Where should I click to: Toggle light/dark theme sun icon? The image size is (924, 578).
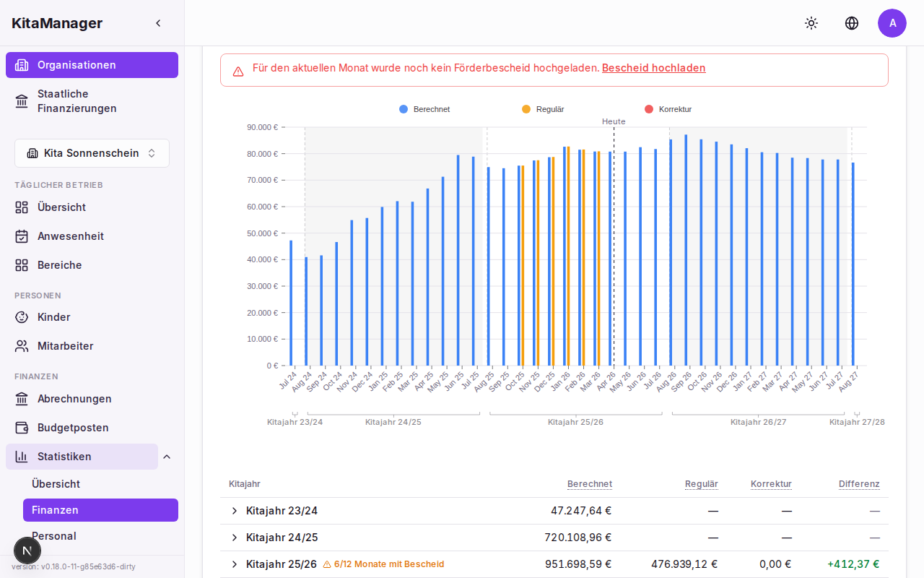(x=811, y=23)
